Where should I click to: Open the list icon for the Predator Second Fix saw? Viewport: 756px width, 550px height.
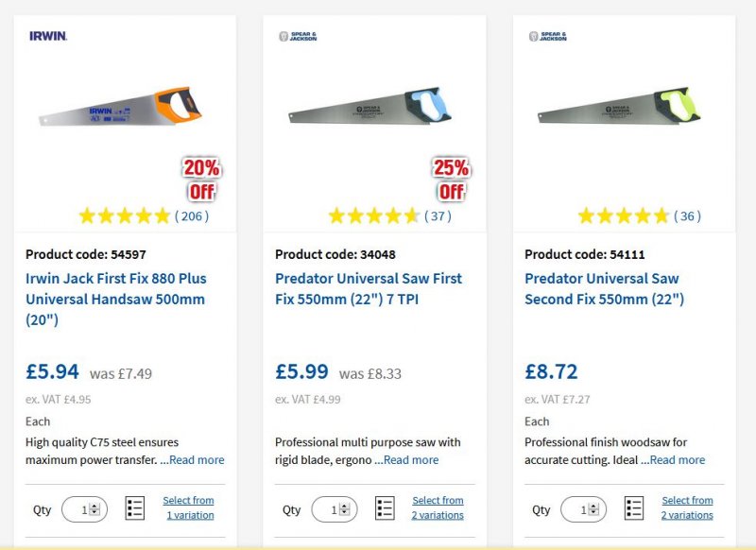coord(634,508)
